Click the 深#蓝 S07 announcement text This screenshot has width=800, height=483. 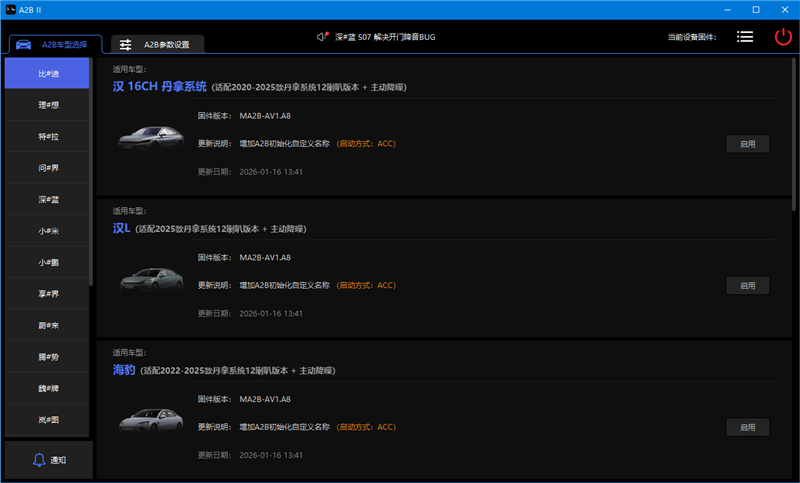(x=384, y=37)
